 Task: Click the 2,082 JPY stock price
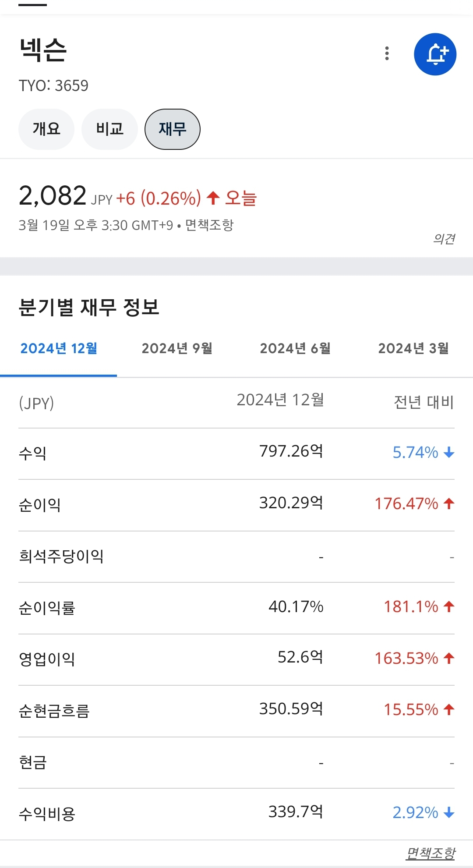pos(53,196)
